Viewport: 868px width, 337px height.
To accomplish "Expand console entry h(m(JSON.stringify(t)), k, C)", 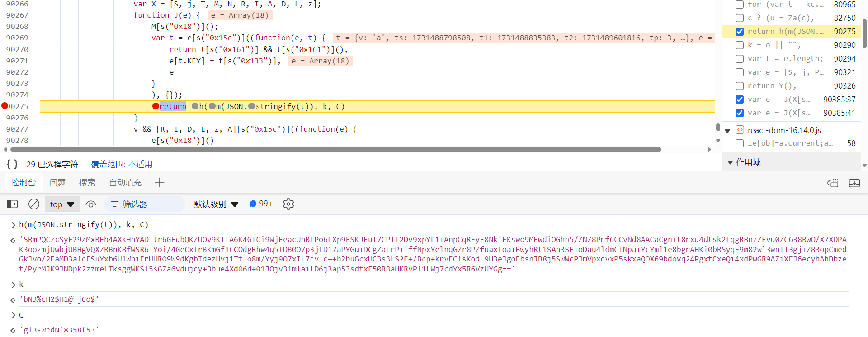I will (x=13, y=224).
